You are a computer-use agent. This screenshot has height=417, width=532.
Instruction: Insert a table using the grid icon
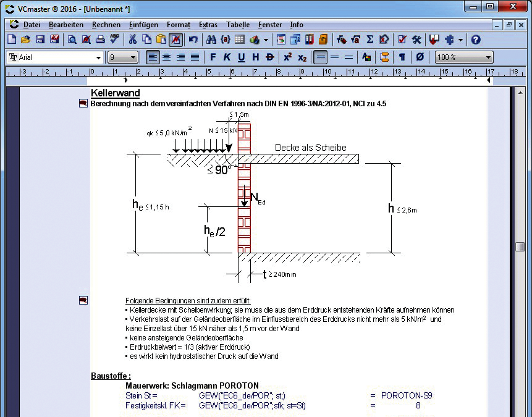pyautogui.click(x=240, y=40)
